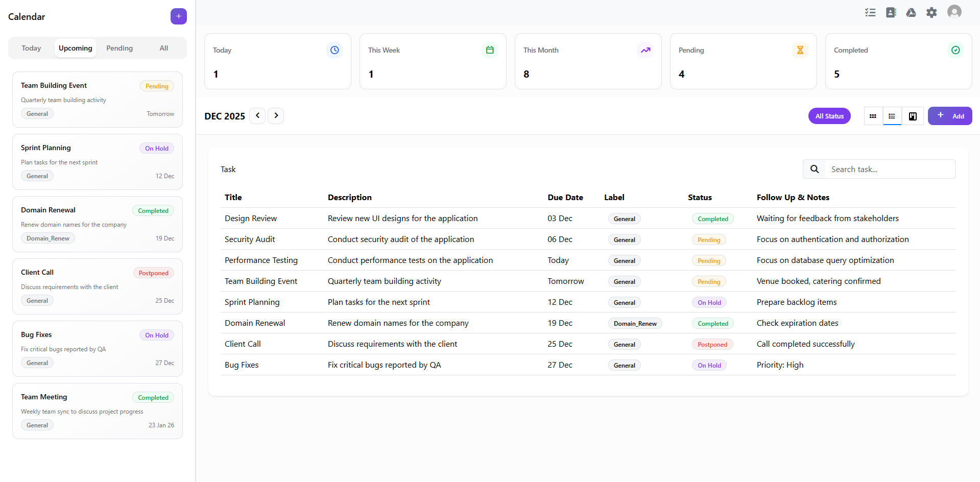Click the user profile avatar
The width and height of the screenshot is (980, 482).
954,12
